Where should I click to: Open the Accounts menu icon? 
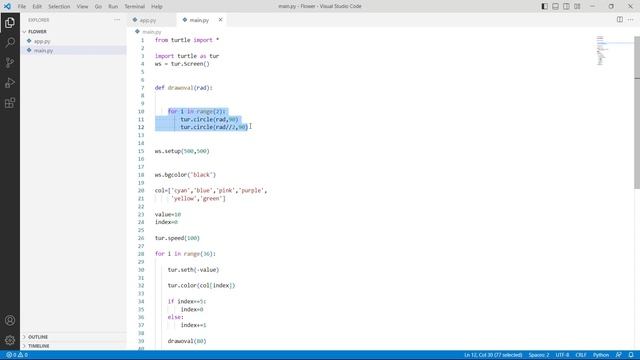coord(10,320)
